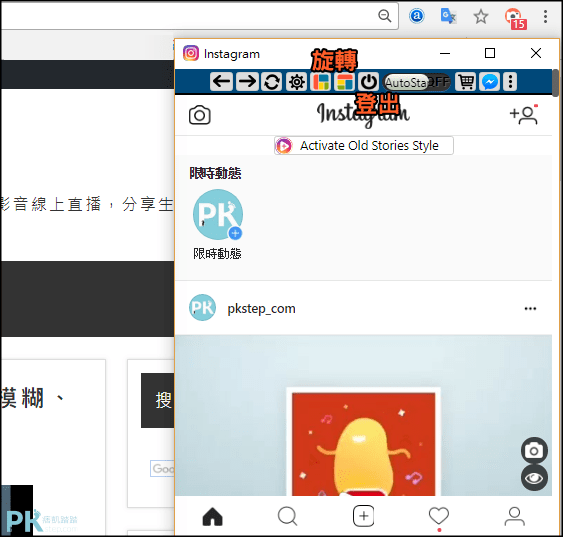Click the Google search field on webpage
Image resolution: width=563 pixels, height=537 pixels.
click(162, 468)
